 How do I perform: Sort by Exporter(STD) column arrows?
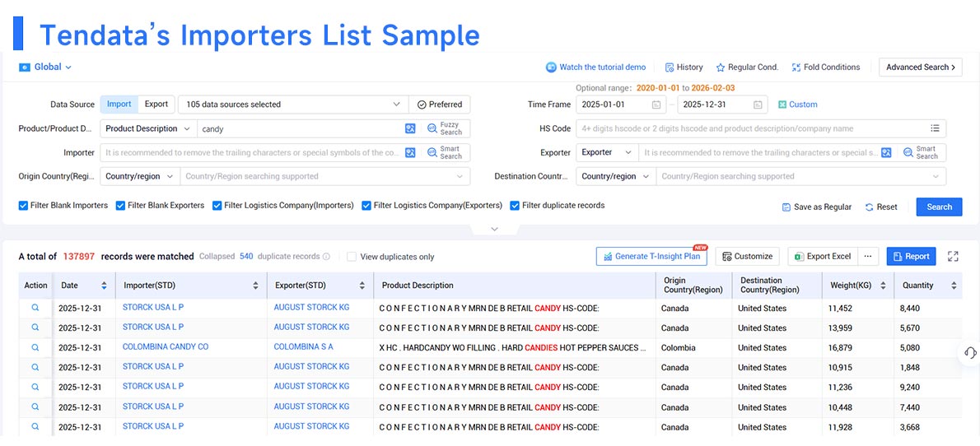click(x=362, y=286)
